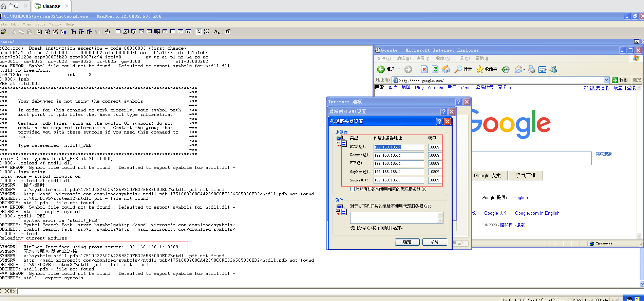Click the Step Out icon in WinDbg
This screenshot has height=301, width=644.
point(89,32)
